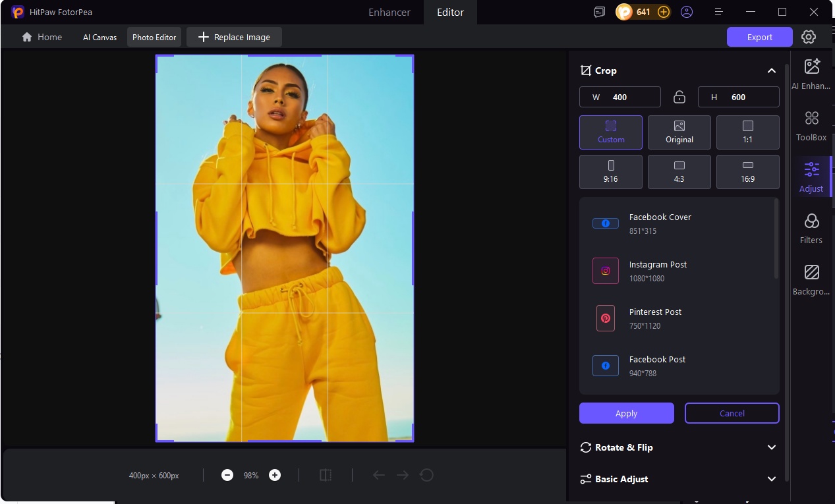Collapse the Crop section
The height and width of the screenshot is (504, 835).
pyautogui.click(x=771, y=70)
